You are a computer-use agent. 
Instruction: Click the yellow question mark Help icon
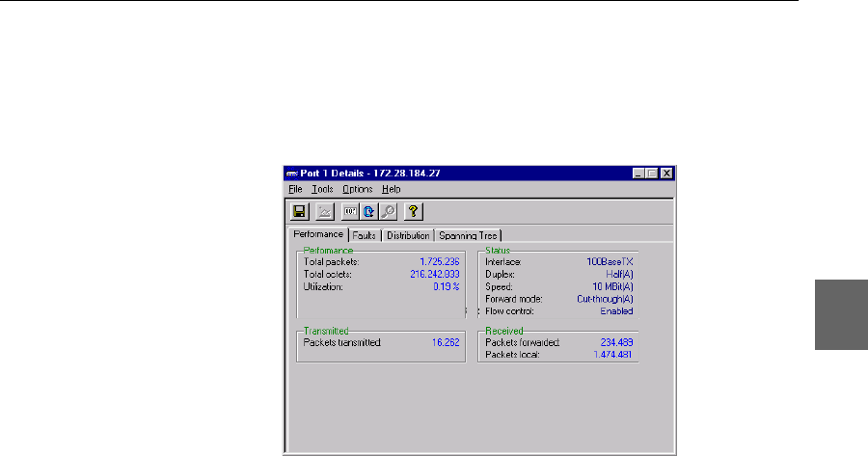tap(414, 212)
